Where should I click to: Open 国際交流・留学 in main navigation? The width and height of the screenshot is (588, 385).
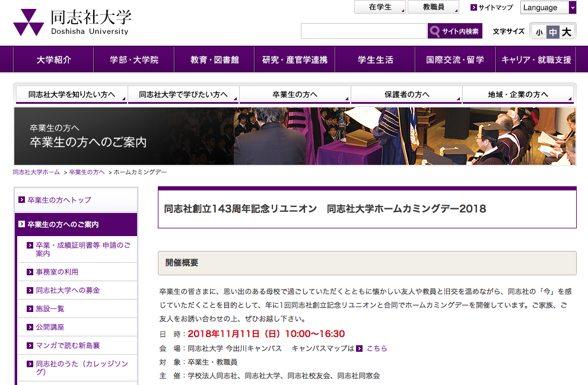(455, 60)
